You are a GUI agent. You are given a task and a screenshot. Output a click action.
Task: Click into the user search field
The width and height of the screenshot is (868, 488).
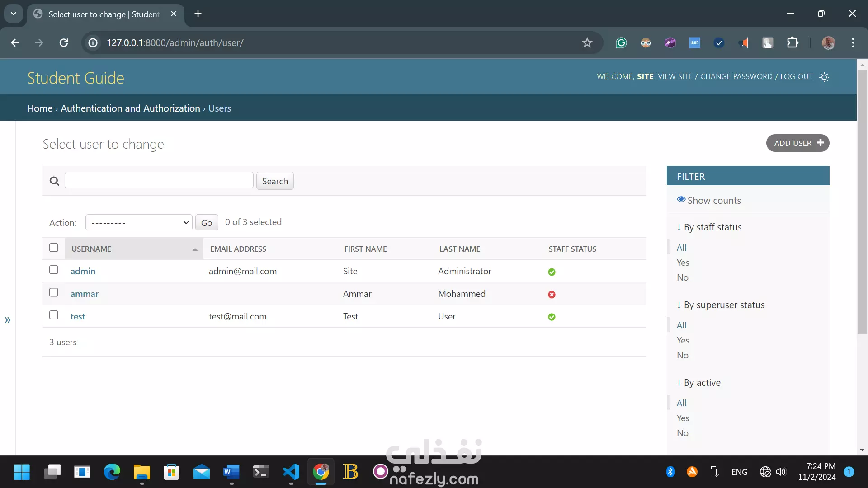159,180
